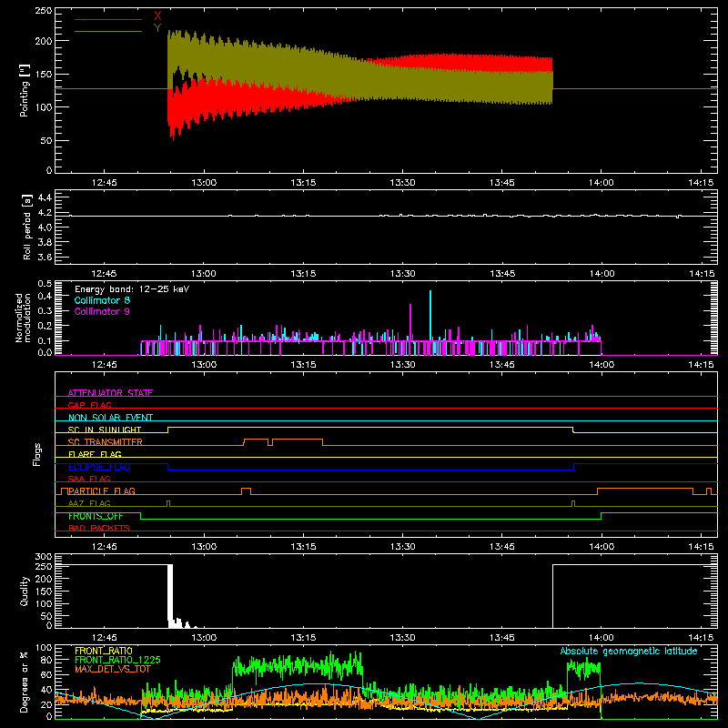The height and width of the screenshot is (728, 728).
Task: Click 13:30 time label under Roll period plot
Action: pos(402,274)
